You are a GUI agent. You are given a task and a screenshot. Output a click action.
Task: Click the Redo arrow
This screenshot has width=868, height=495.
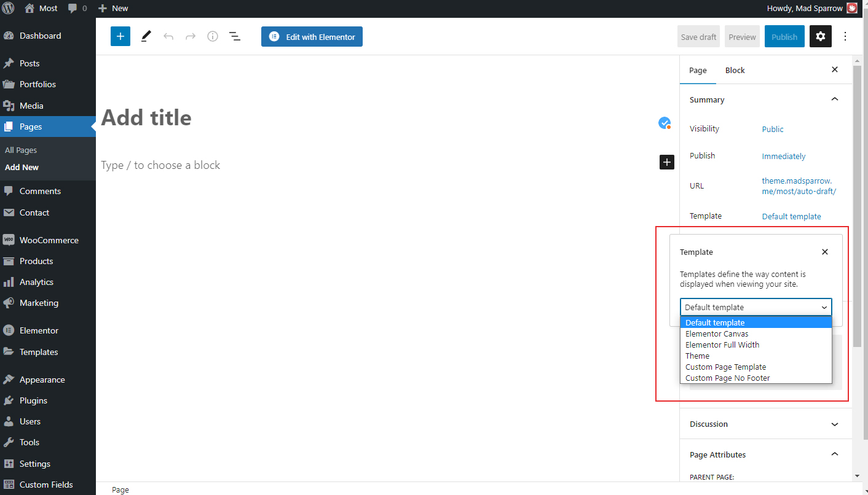click(x=191, y=36)
